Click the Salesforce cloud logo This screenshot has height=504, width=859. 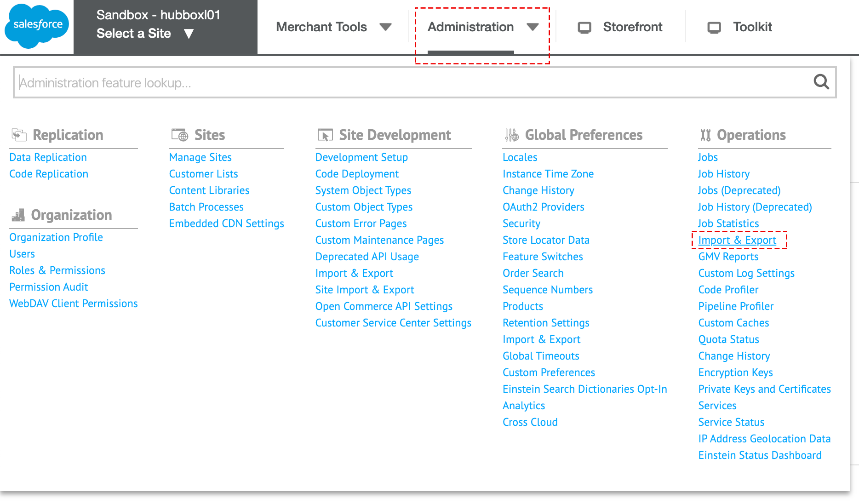[36, 26]
